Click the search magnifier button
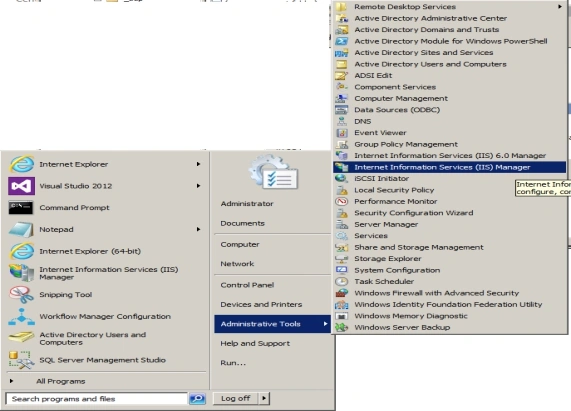 [x=197, y=399]
